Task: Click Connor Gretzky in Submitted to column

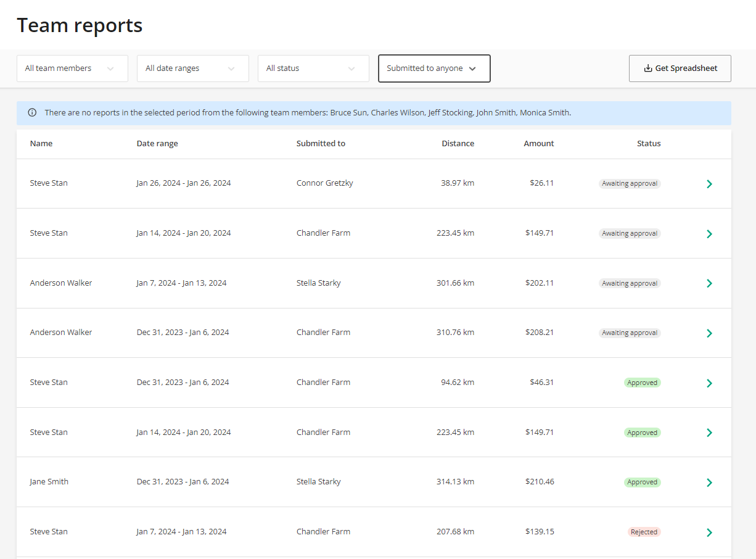Action: pos(325,183)
